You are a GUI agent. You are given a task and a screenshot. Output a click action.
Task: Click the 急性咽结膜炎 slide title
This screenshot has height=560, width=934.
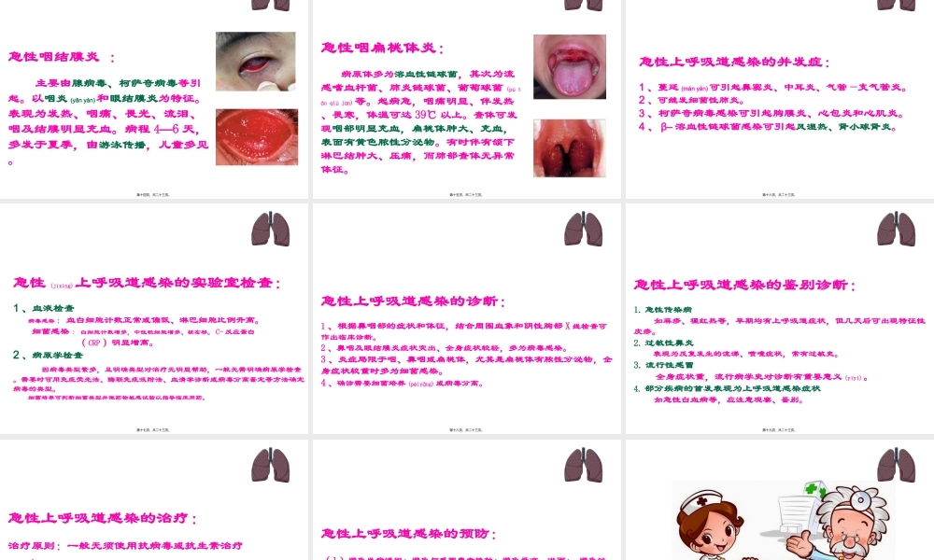tap(54, 56)
